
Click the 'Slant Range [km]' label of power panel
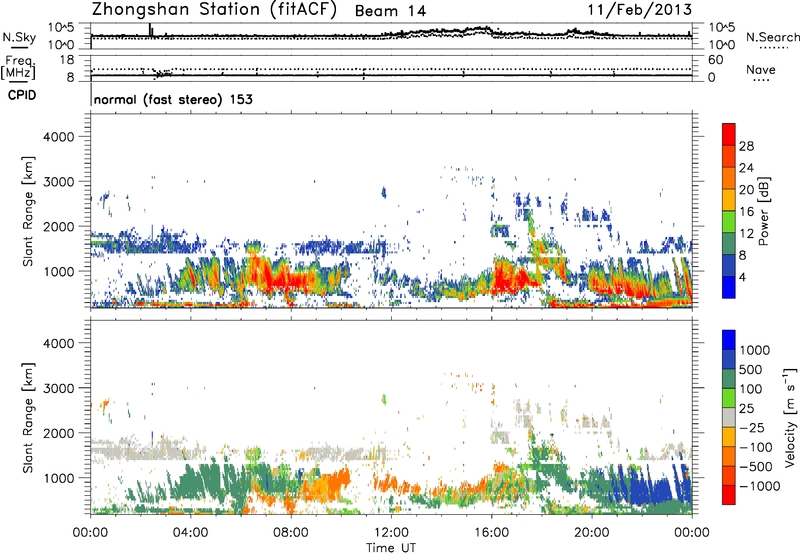tap(28, 211)
